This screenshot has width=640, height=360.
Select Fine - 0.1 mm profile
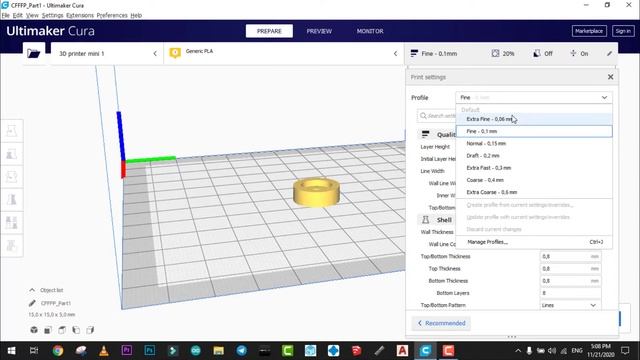(x=534, y=131)
